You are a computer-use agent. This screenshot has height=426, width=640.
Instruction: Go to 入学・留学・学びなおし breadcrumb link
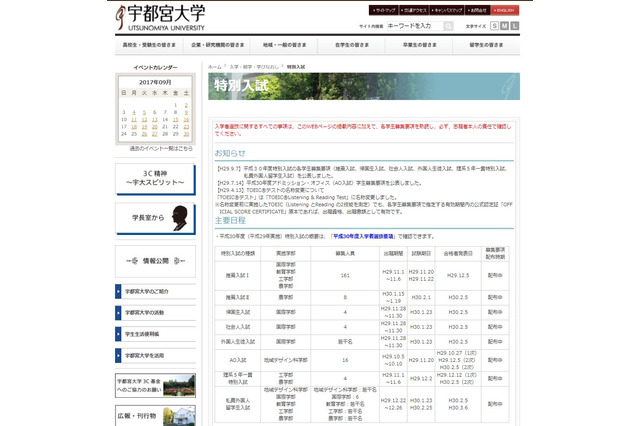click(254, 67)
